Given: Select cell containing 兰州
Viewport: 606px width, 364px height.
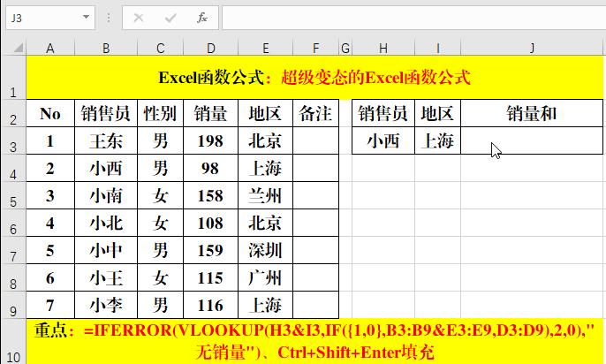Looking at the screenshot, I should pos(266,195).
